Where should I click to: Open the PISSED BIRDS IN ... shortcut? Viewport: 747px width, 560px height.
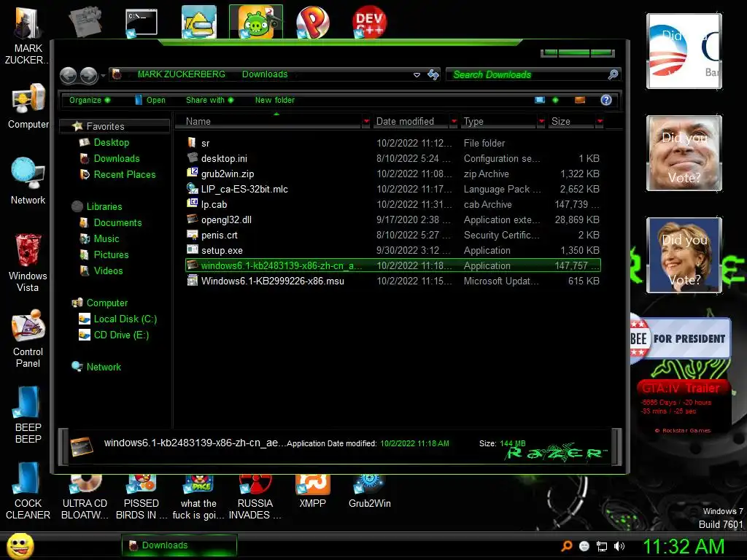point(142,497)
